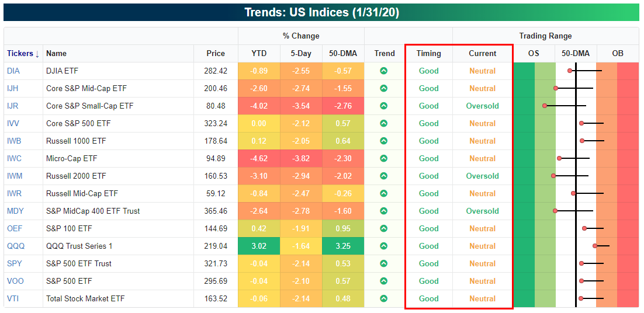The image size is (644, 313).
Task: Sort table by the Tickers column header
Action: (23, 53)
